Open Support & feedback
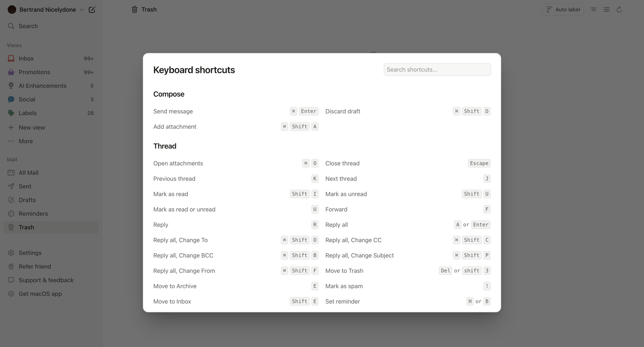644x347 pixels. point(51,280)
